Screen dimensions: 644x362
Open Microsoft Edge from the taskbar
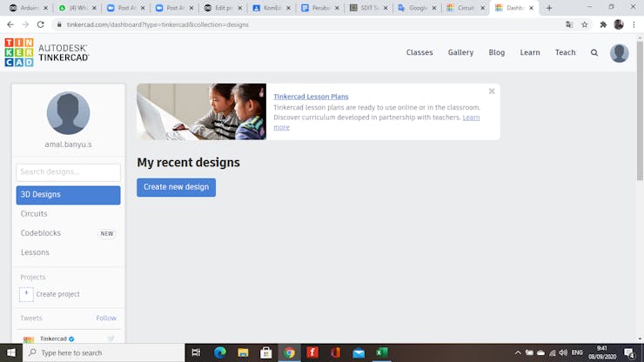(220, 352)
